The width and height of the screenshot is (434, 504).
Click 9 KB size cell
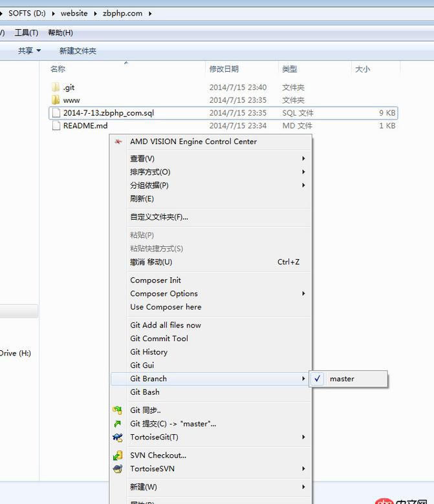click(387, 113)
